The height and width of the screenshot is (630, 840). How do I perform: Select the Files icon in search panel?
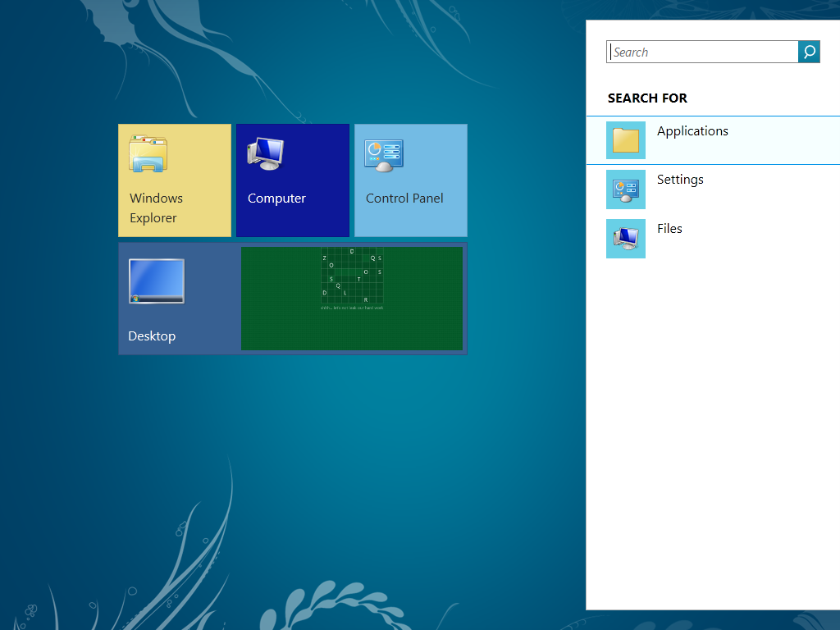pos(626,239)
